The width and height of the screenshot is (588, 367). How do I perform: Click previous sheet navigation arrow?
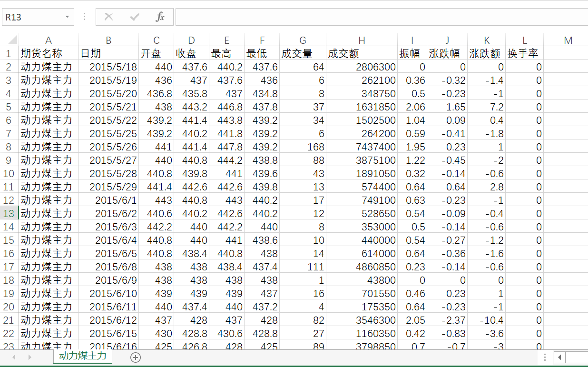[x=14, y=357]
